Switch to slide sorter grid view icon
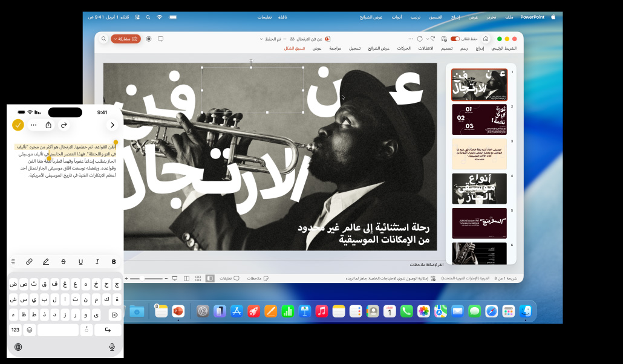The height and width of the screenshot is (364, 623). (198, 278)
